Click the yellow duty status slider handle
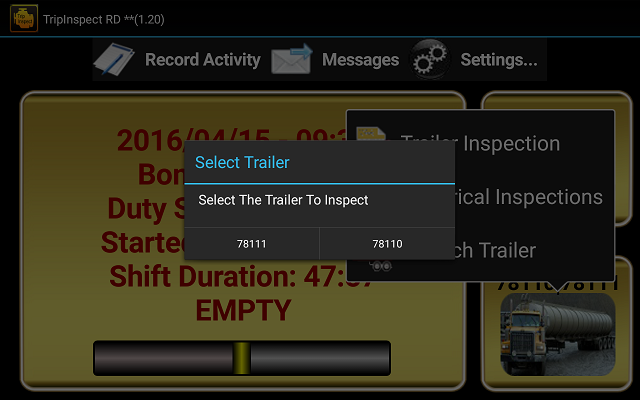This screenshot has height=400, width=640. (x=242, y=358)
